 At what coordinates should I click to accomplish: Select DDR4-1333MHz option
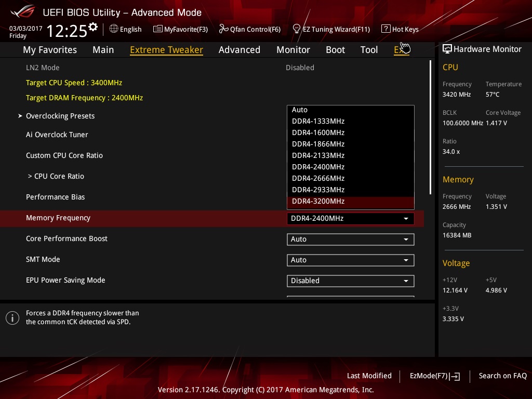(351, 121)
